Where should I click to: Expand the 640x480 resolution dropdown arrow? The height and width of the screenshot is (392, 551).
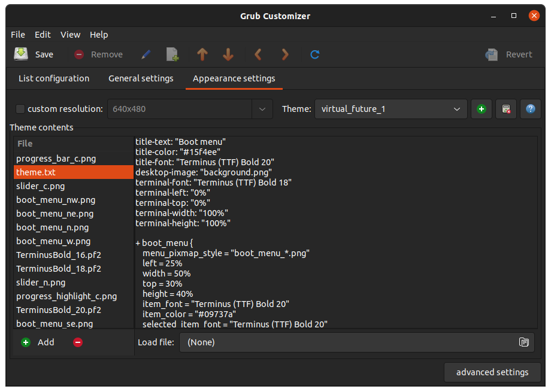click(262, 109)
